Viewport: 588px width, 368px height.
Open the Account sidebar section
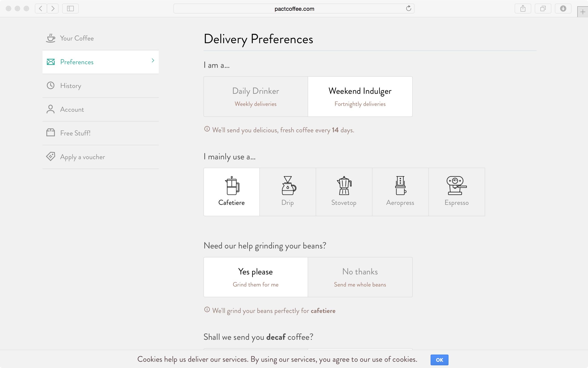(x=72, y=109)
